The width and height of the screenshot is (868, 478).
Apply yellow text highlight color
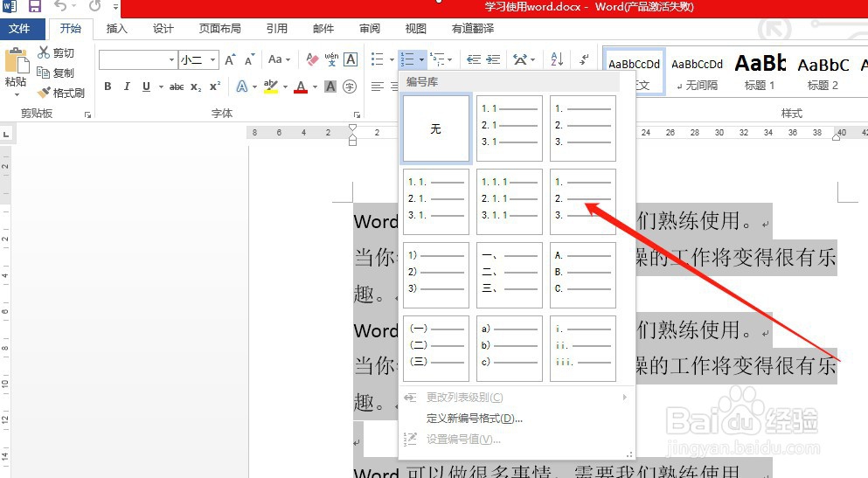coord(271,87)
